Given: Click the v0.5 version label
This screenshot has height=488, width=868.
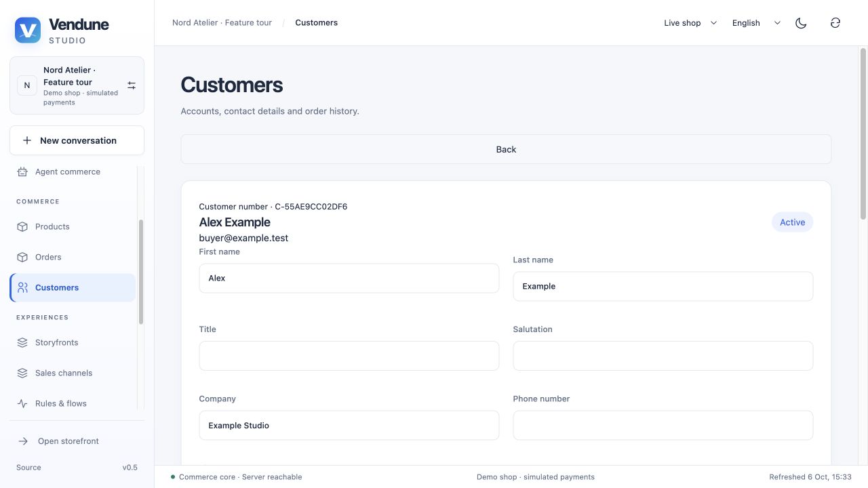Looking at the screenshot, I should coord(130,468).
